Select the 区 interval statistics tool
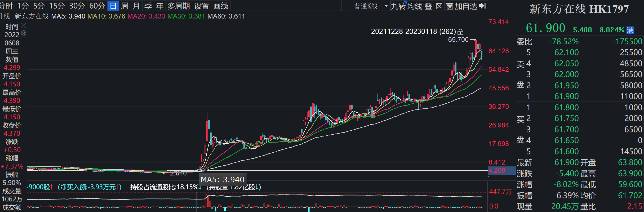The image size is (644, 212). [439, 6]
